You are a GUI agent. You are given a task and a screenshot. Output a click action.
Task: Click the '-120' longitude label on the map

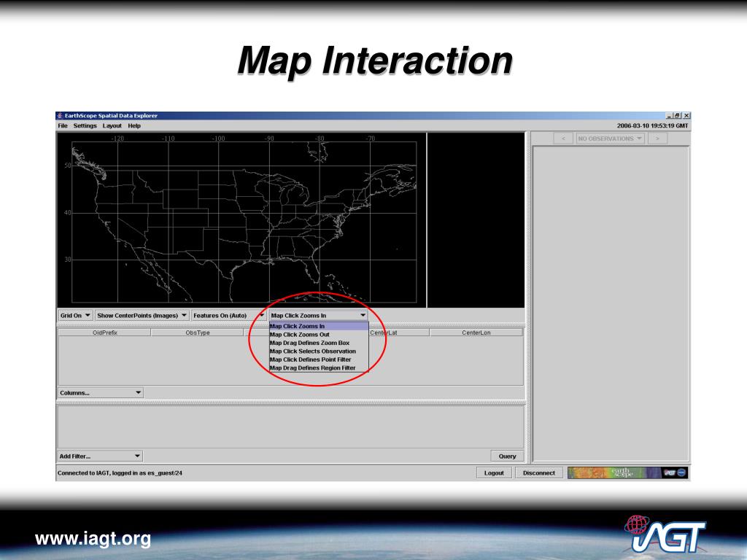pos(117,139)
